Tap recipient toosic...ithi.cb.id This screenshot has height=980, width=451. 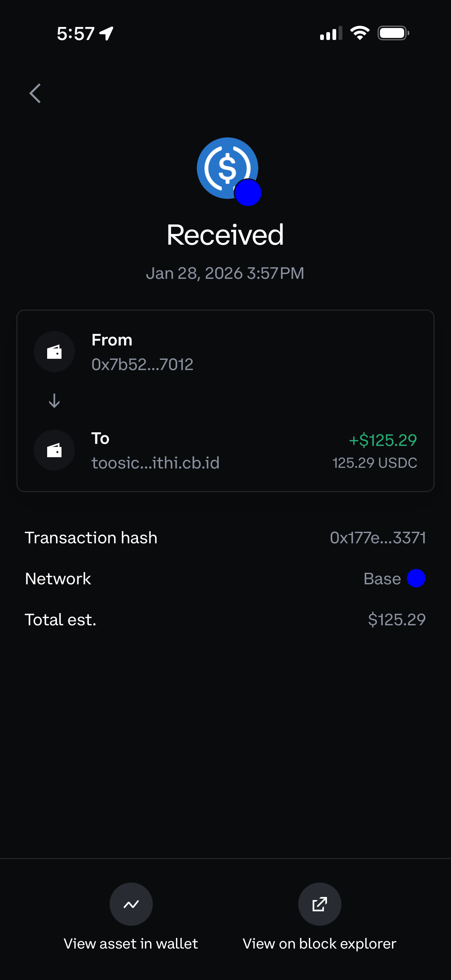pos(155,463)
